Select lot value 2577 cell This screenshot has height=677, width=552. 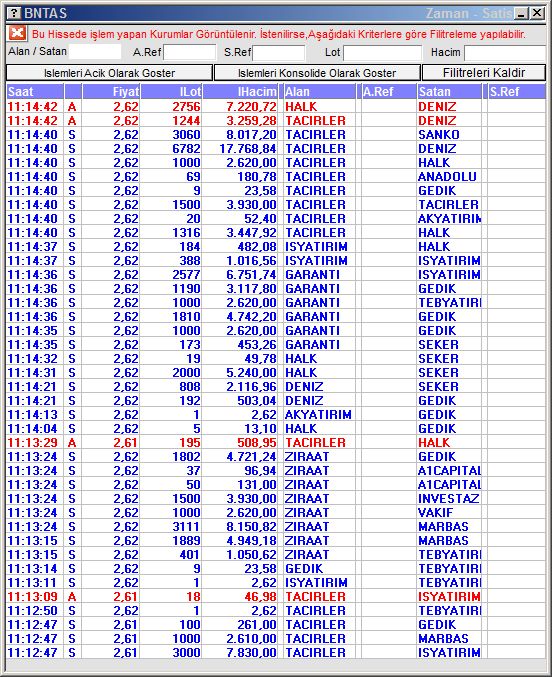point(171,275)
